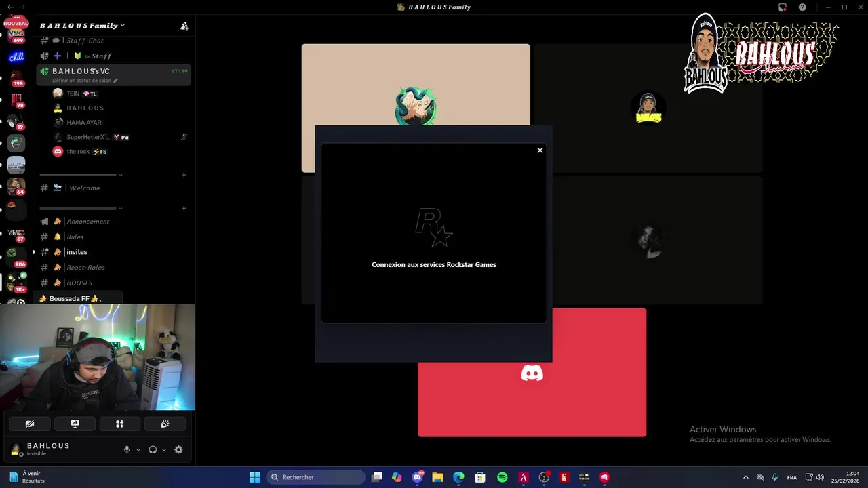Join the Staff voice channel

coord(113,56)
